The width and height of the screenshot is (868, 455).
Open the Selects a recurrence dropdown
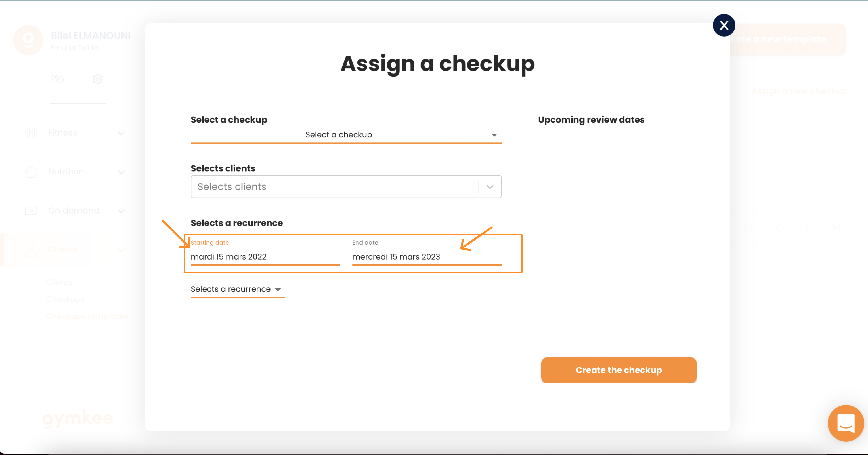pos(238,289)
